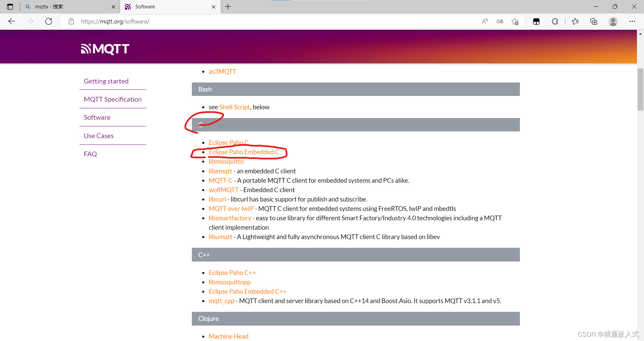Open the mqtt_cpp link

point(221,301)
